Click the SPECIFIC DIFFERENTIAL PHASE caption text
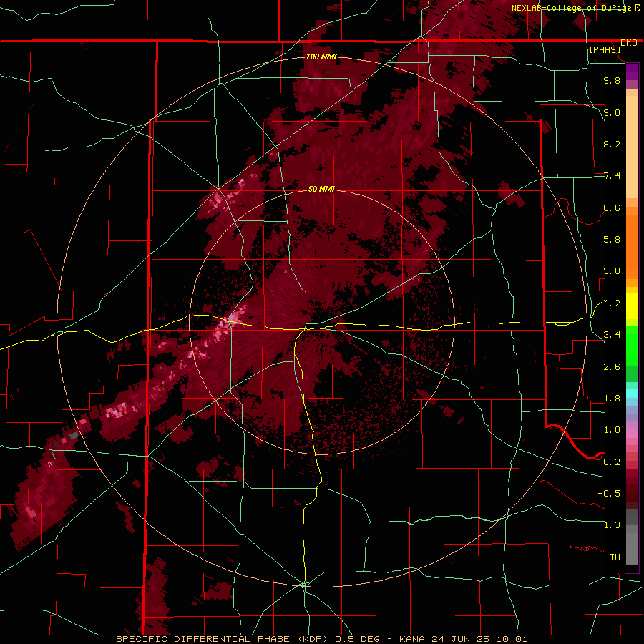Screen dimensions: 644x644 203,639
